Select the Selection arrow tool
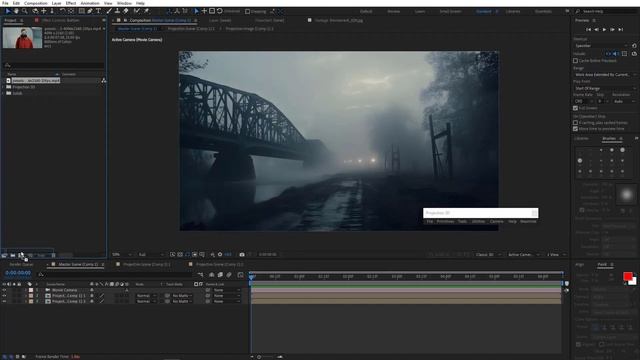 [x=8, y=11]
